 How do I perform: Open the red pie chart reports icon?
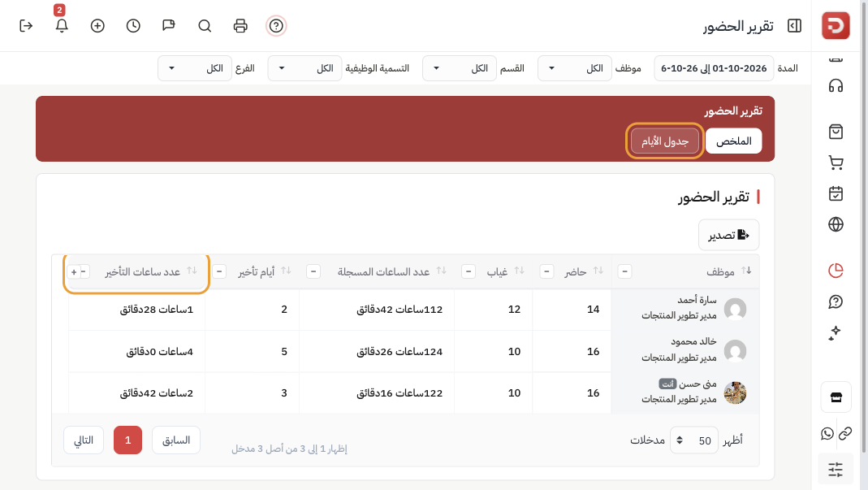click(x=836, y=271)
